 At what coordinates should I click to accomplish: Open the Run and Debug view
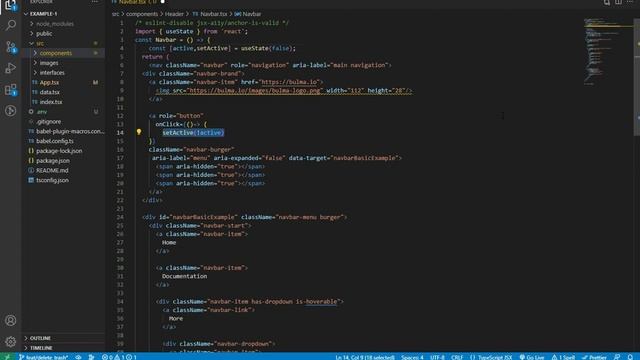pos(11,68)
